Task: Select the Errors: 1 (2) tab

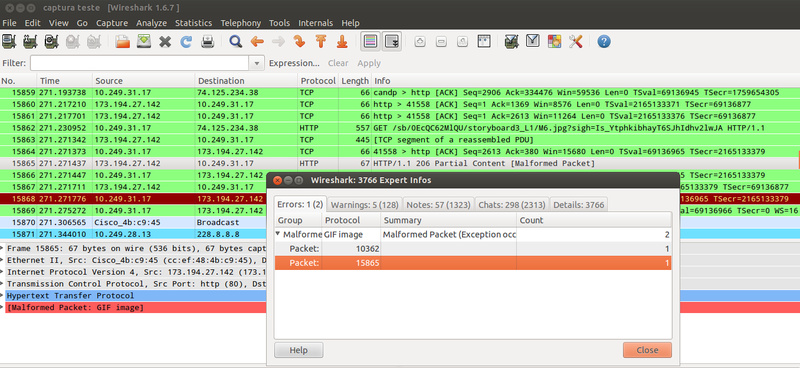Action: tap(300, 204)
